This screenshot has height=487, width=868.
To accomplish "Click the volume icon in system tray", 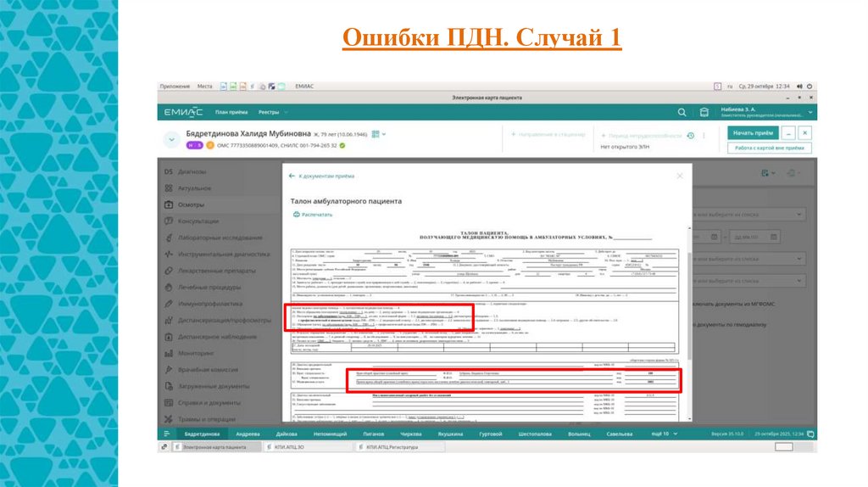I will [x=799, y=87].
